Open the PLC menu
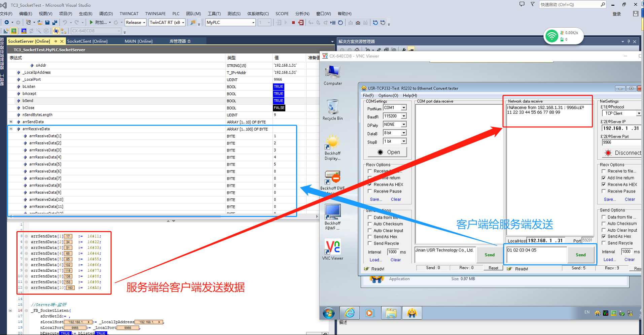 (176, 14)
